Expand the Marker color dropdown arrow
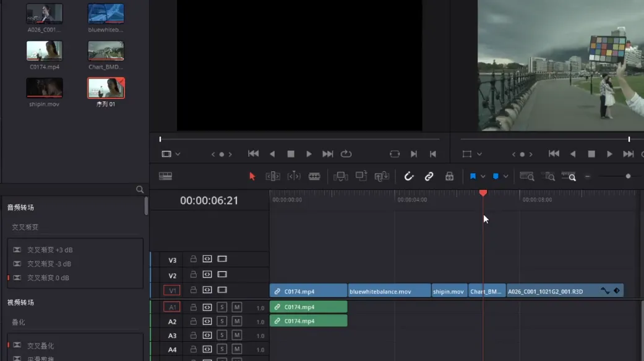Image resolution: width=644 pixels, height=361 pixels. point(506,176)
